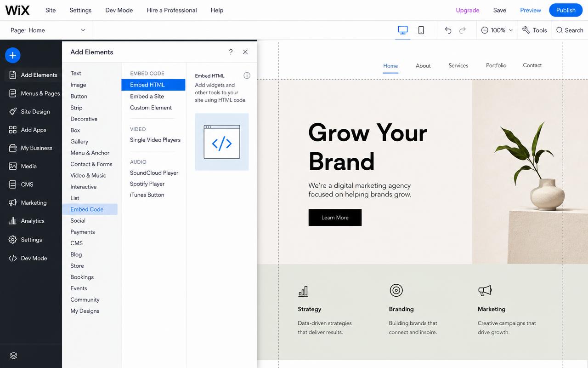Open My Business in the sidebar
Screen dimensions: 588x368
tap(30, 148)
